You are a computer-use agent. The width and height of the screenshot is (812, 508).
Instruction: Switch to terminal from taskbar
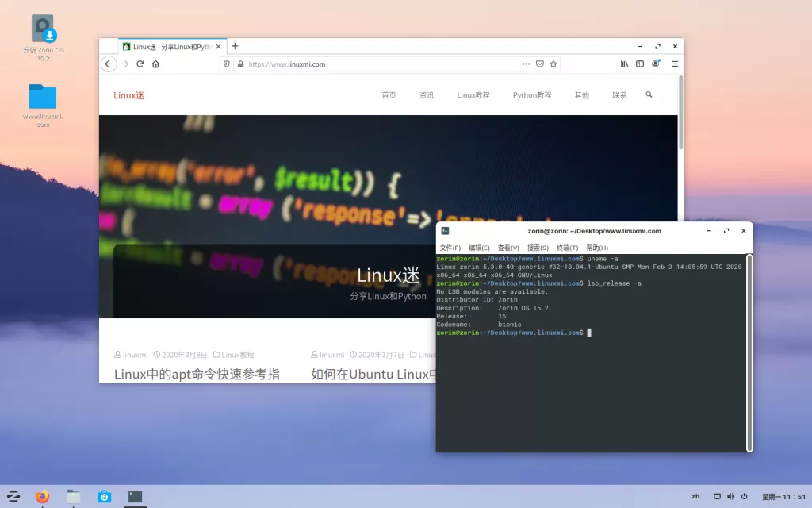pyautogui.click(x=135, y=496)
